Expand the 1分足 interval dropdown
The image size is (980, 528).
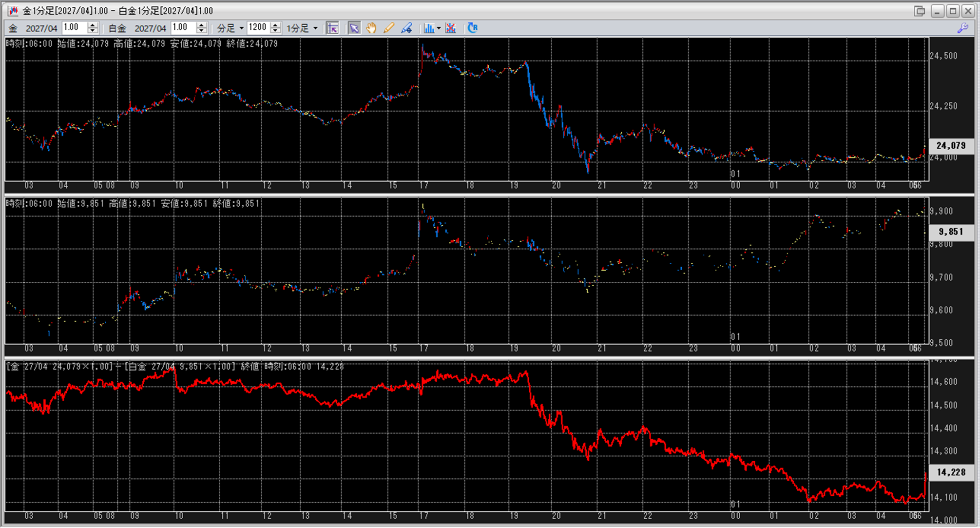[302, 28]
